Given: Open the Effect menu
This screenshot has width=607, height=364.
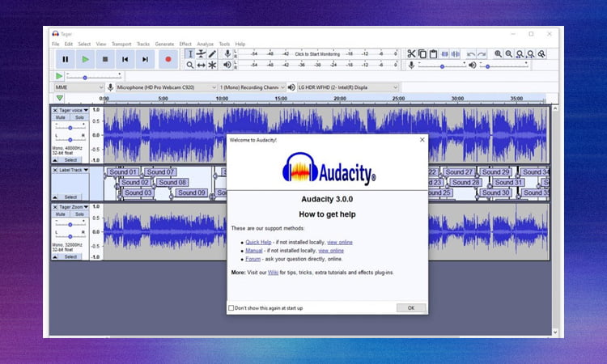Looking at the screenshot, I should click(185, 44).
